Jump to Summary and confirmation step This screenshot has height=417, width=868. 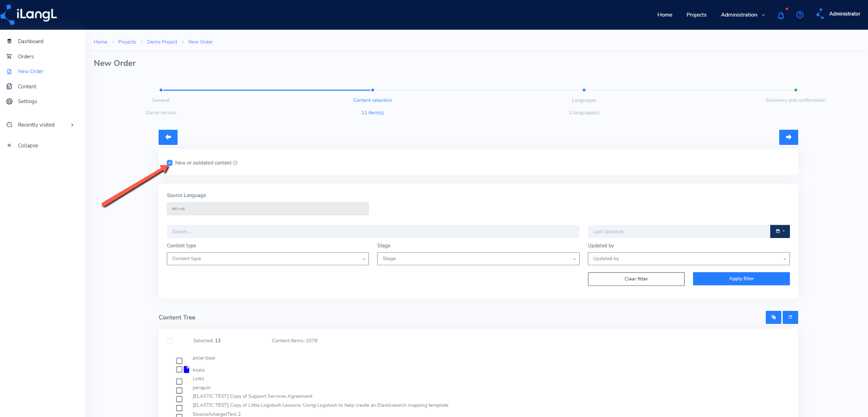pyautogui.click(x=796, y=100)
